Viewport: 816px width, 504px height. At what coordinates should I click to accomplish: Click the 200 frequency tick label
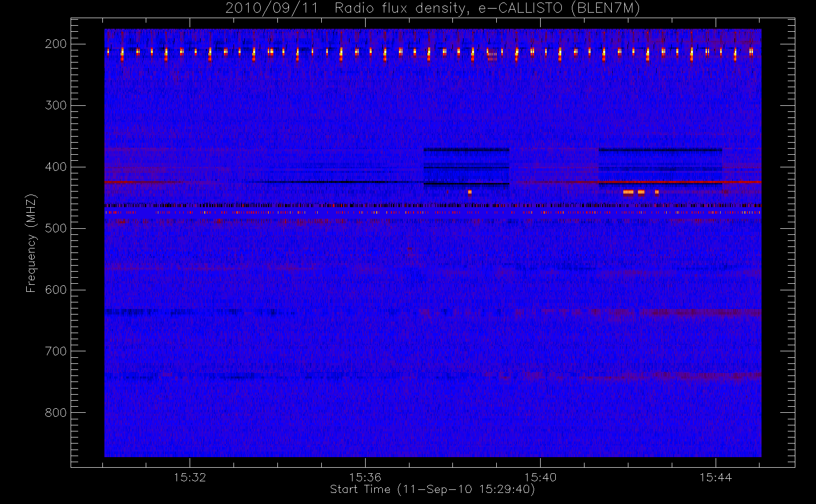pos(56,44)
